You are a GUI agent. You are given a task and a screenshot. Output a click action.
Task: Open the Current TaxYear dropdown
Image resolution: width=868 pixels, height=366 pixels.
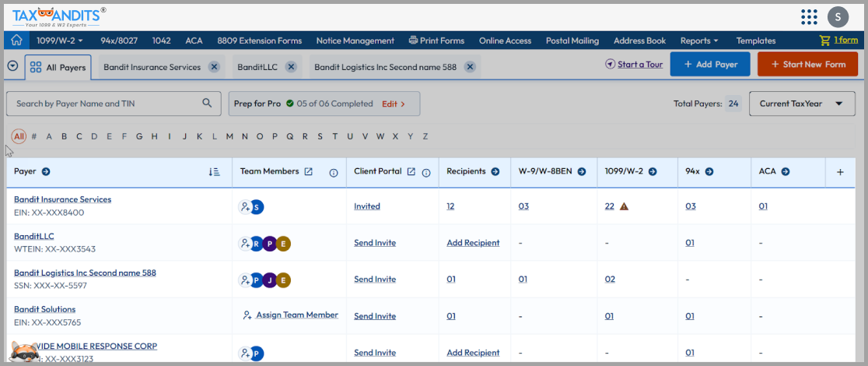(802, 104)
